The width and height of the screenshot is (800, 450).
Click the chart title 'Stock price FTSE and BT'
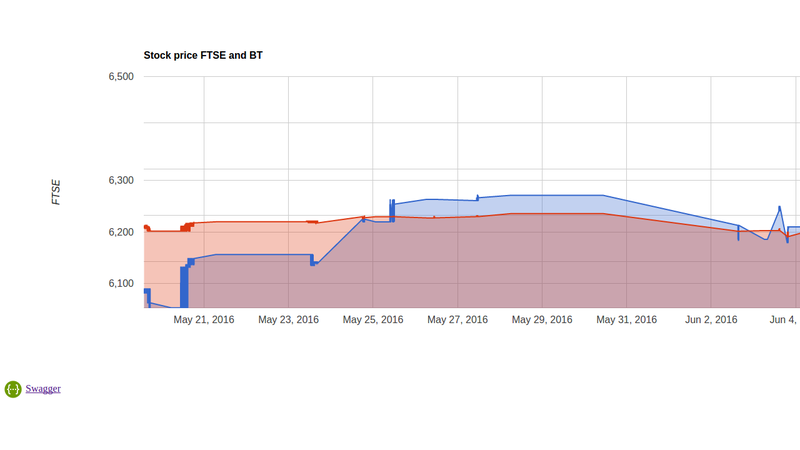click(x=203, y=55)
